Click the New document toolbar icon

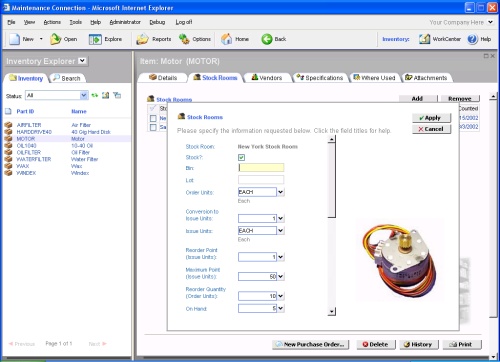pyautogui.click(x=14, y=39)
